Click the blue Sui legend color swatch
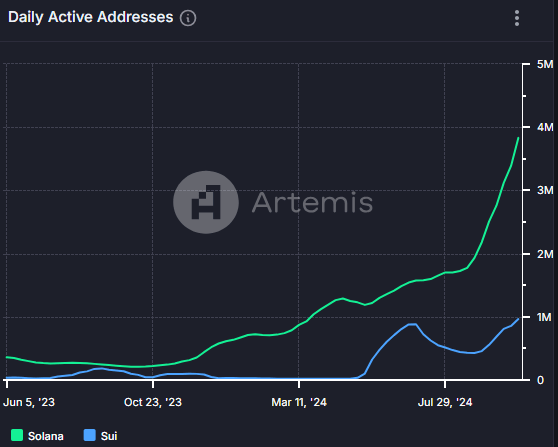 (89, 435)
